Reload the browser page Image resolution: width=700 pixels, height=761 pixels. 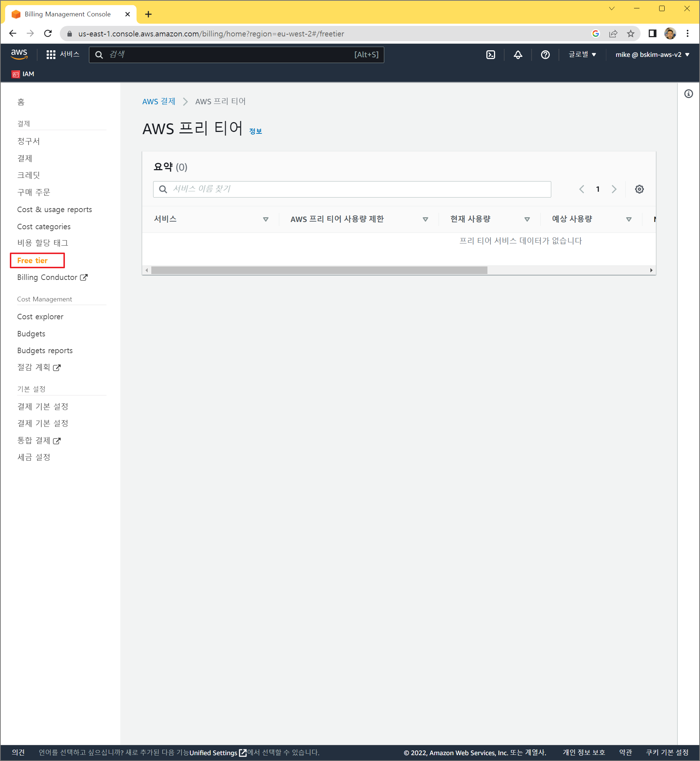(x=48, y=33)
